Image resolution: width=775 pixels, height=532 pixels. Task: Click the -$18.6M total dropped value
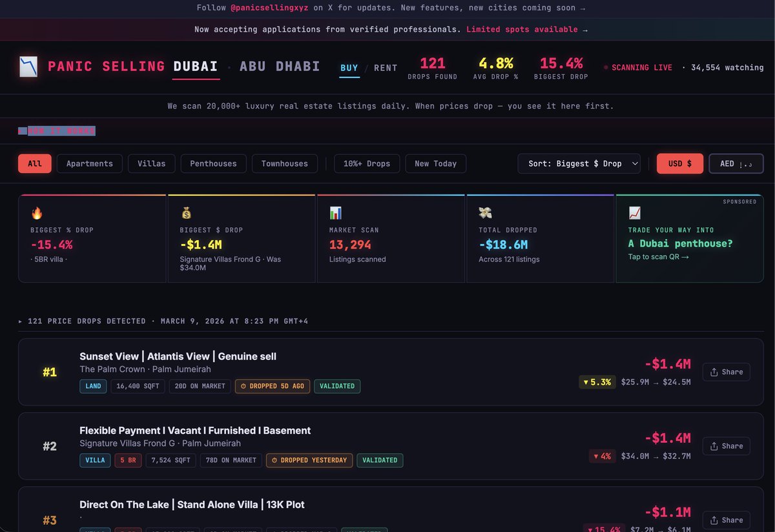point(503,245)
